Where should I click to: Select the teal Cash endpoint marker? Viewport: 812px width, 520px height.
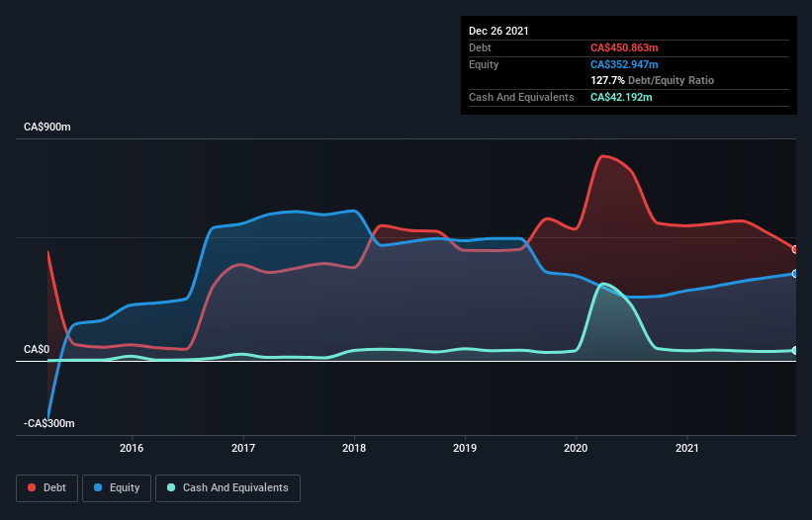795,350
